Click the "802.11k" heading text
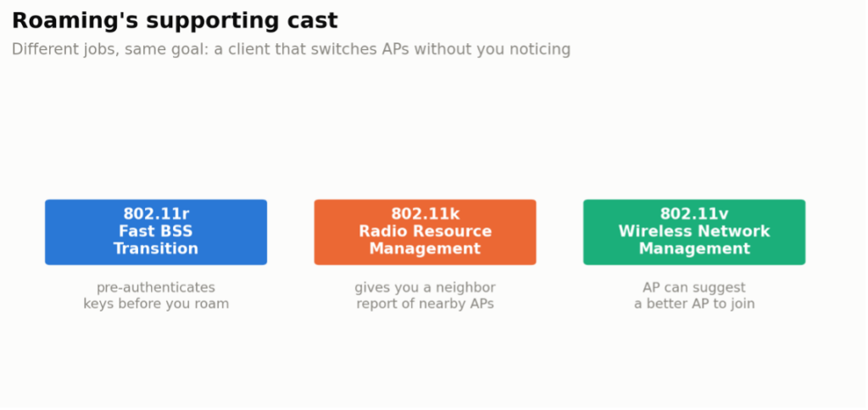Viewport: 868px width, 410px height. tap(426, 214)
